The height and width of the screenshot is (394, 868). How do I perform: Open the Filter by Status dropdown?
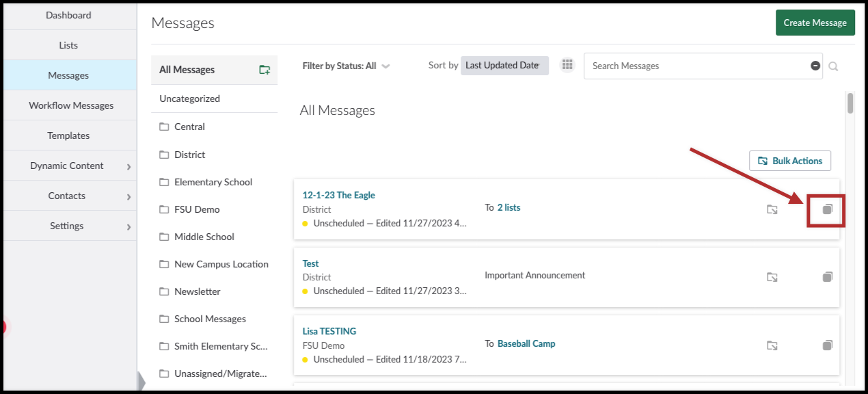point(347,66)
